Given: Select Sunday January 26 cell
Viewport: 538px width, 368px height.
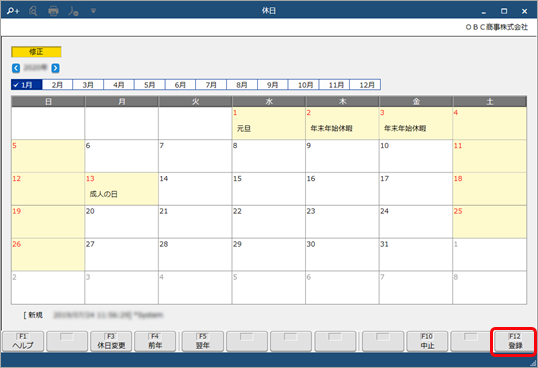Looking at the screenshot, I should 48,255.
